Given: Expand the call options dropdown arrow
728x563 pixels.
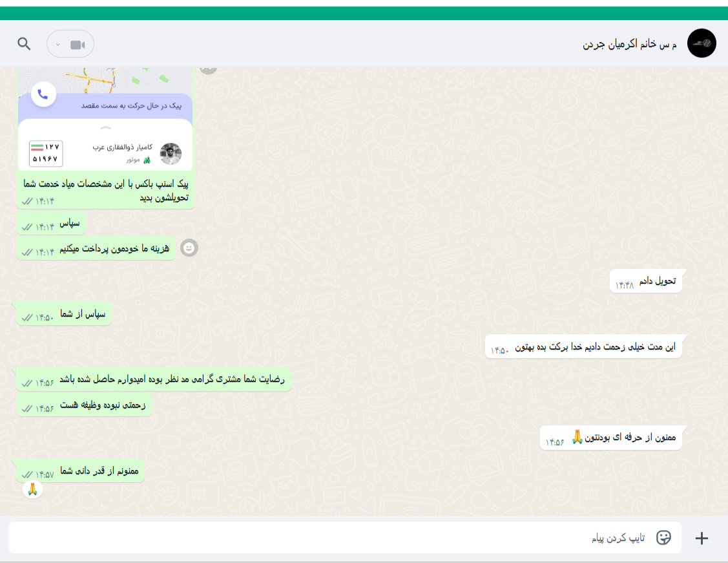Looking at the screenshot, I should pyautogui.click(x=58, y=45).
